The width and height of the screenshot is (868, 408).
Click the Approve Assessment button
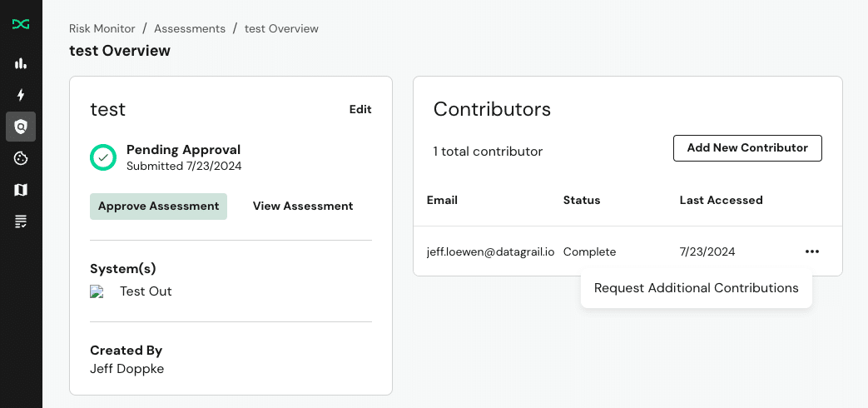coord(158,206)
